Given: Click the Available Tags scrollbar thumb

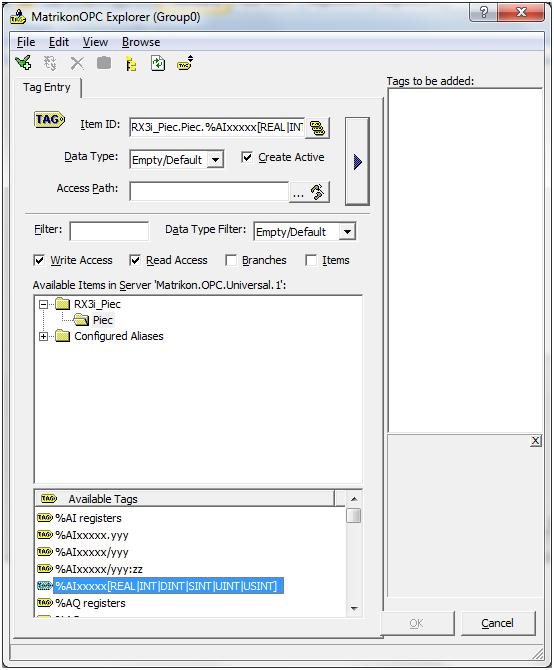Looking at the screenshot, I should click(354, 515).
